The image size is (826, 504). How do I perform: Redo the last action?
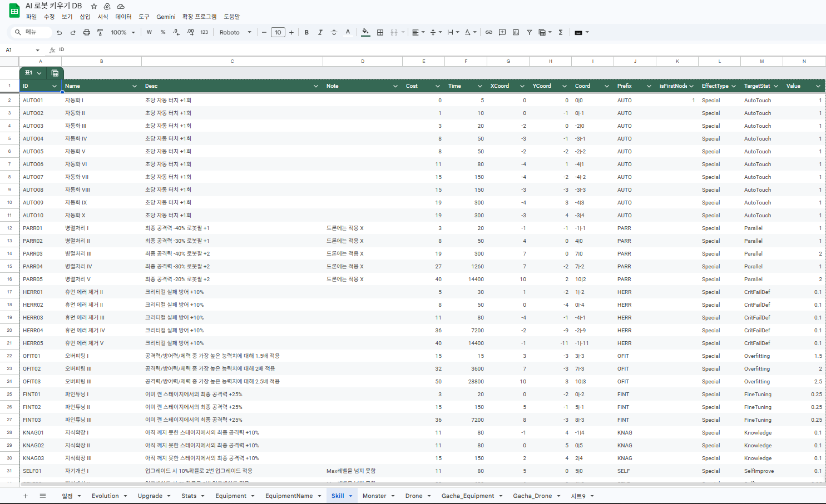pos(73,32)
